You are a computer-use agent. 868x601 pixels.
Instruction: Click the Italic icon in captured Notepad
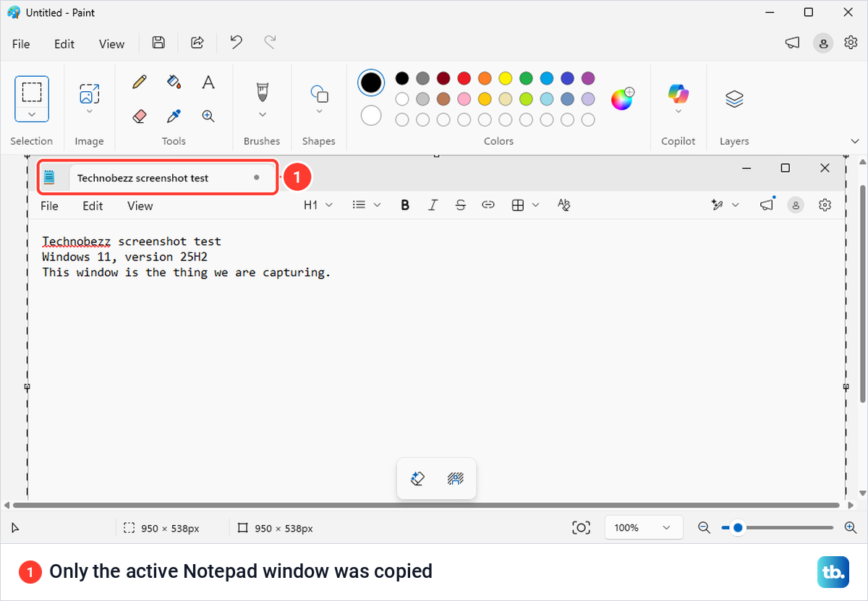point(433,205)
